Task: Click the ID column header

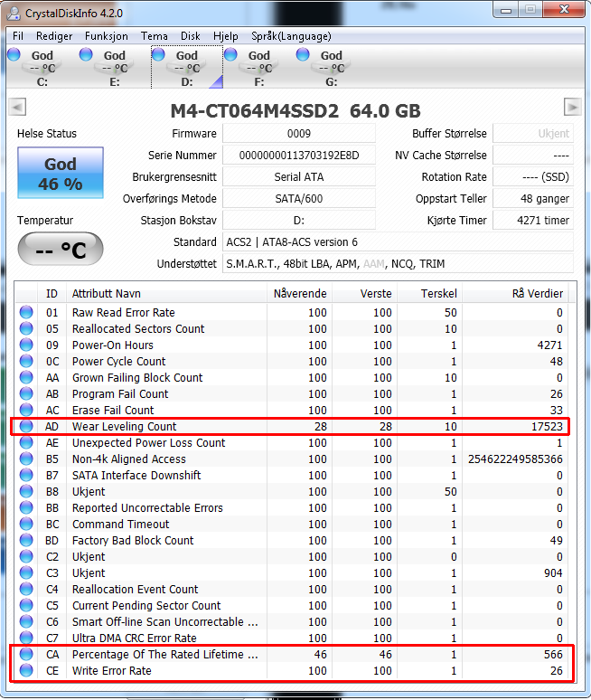Action: pyautogui.click(x=52, y=293)
